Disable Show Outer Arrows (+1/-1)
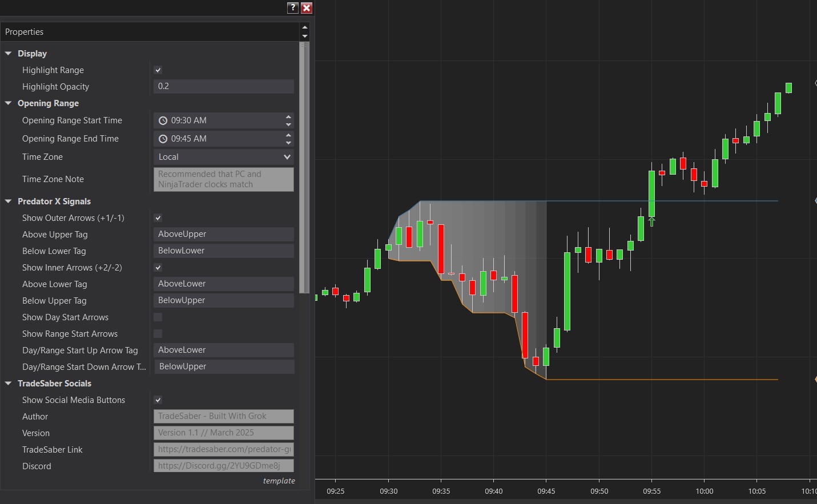Screen dimensions: 817x504 click(x=158, y=217)
